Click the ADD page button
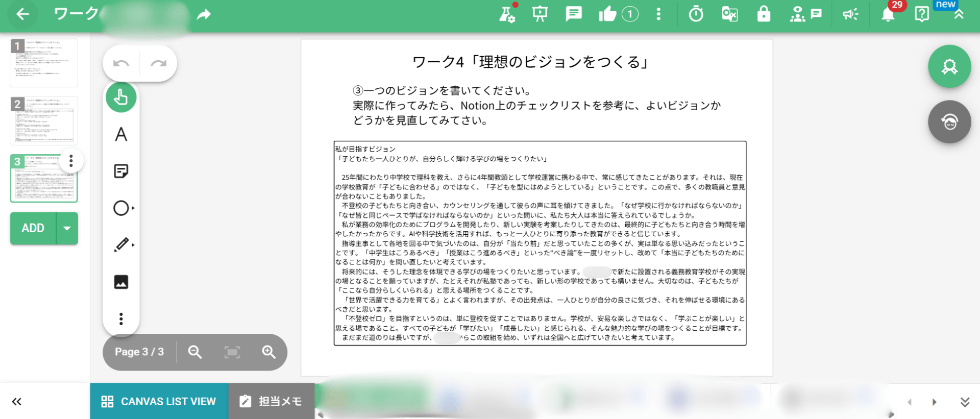This screenshot has height=419, width=980. (x=33, y=228)
